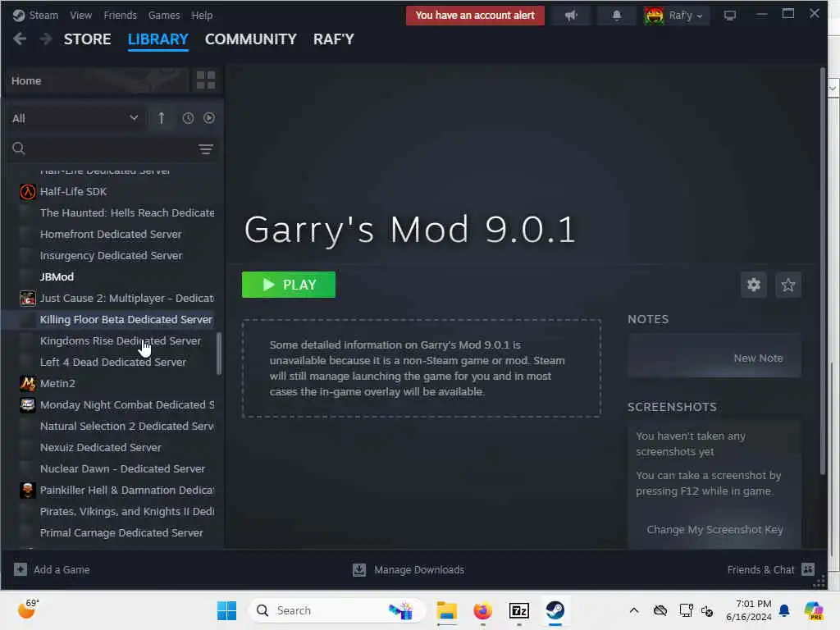Image resolution: width=840 pixels, height=630 pixels.
Task: Select Natural Selection 2 Dedicated Server
Action: pyautogui.click(x=127, y=426)
